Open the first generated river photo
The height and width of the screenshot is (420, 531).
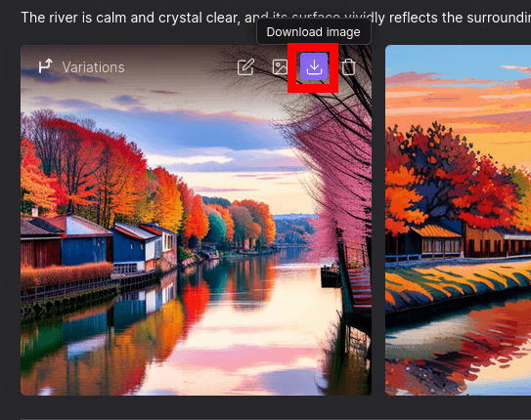(x=196, y=220)
